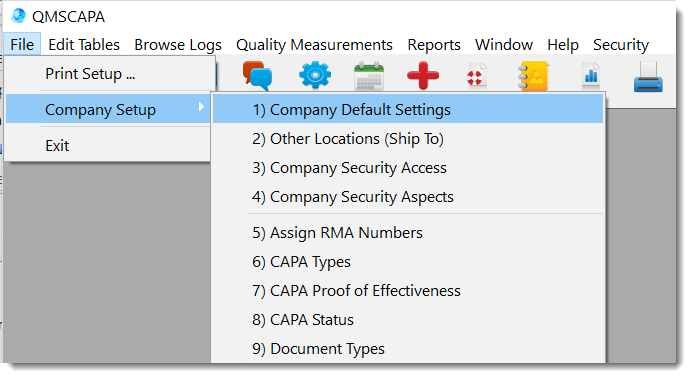Click the blue printer icon
Viewport: 691px width, 378px height.
pos(648,77)
